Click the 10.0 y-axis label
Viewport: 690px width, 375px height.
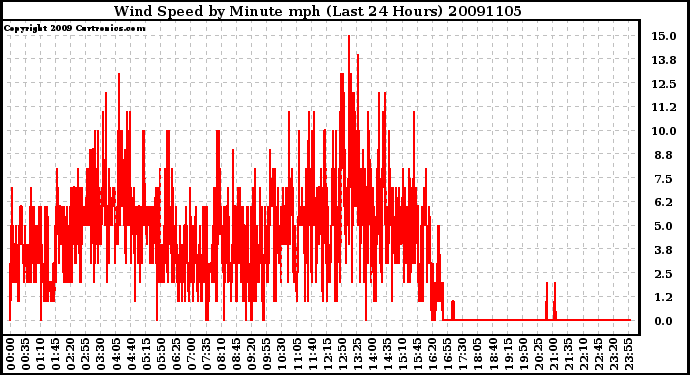tap(664, 131)
